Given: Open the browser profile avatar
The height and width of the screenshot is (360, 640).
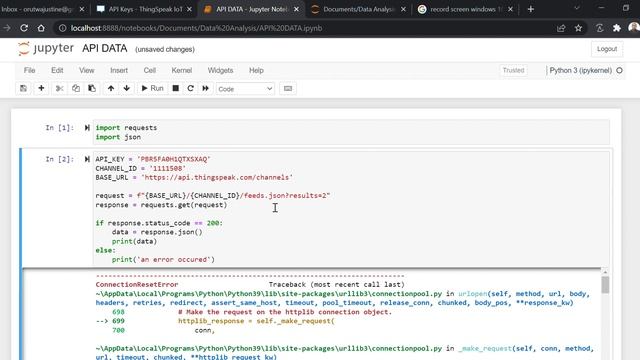Looking at the screenshot, I should pos(634,28).
